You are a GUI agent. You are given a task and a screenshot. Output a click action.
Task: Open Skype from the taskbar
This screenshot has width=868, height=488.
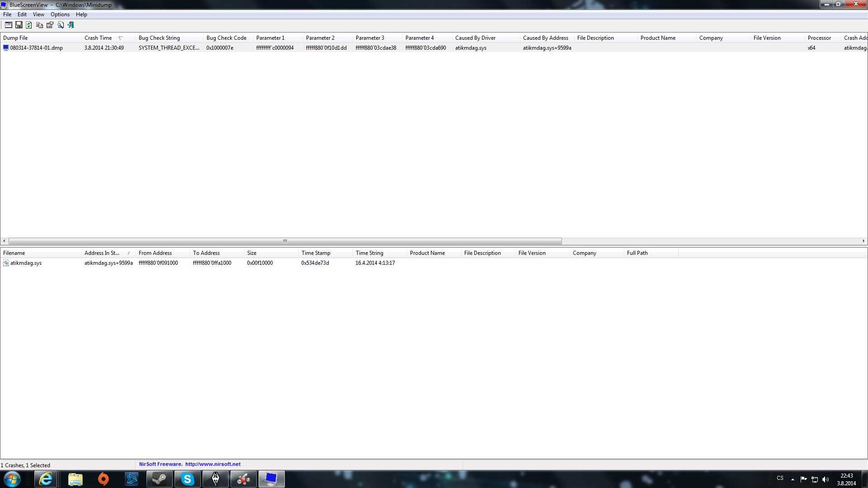click(x=187, y=479)
